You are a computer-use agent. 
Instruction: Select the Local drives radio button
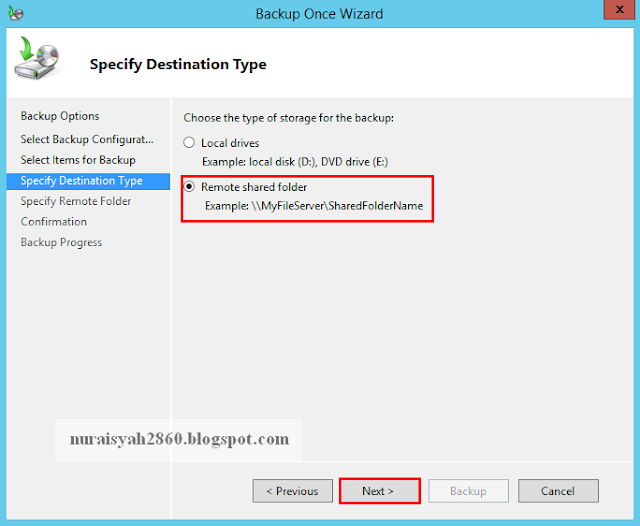(189, 143)
